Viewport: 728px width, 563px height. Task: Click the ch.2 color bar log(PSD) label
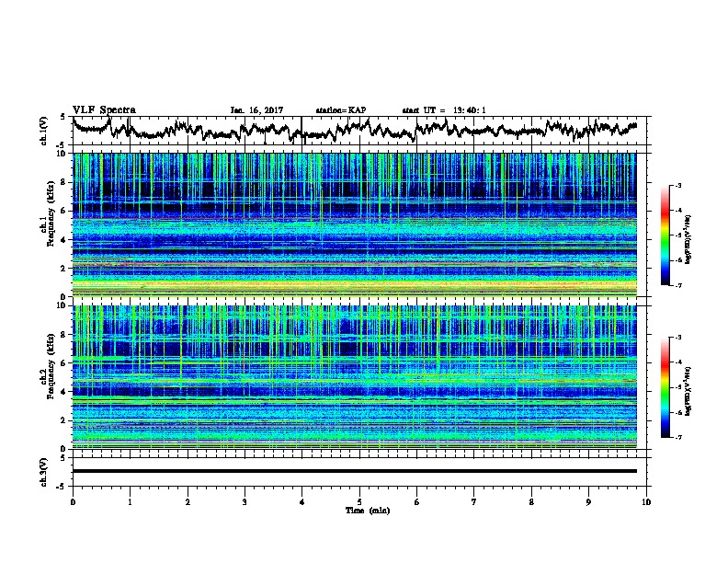(688, 391)
